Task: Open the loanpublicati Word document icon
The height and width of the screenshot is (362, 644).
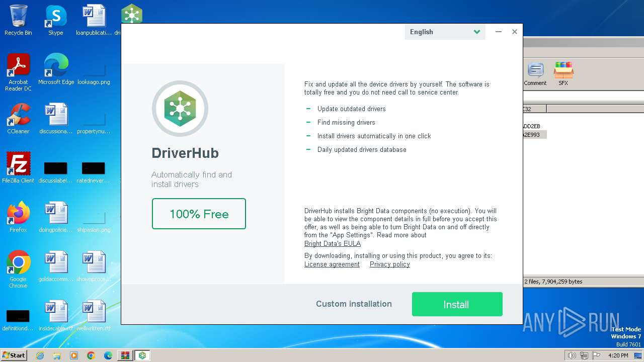Action: pyautogui.click(x=94, y=20)
